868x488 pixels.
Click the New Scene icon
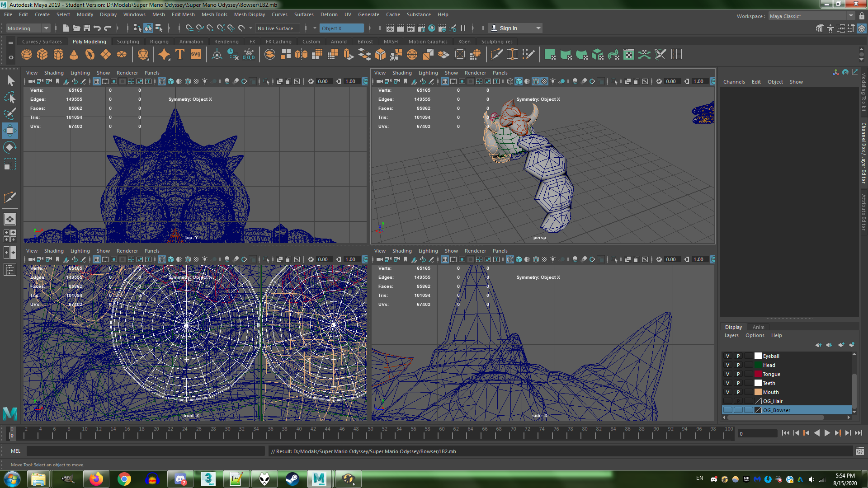66,28
